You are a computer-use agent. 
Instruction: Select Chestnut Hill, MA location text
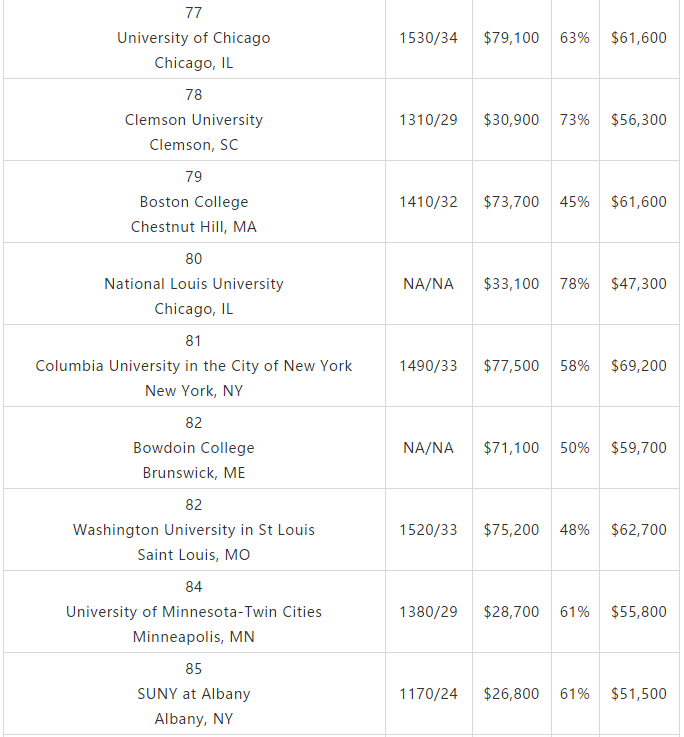[194, 227]
